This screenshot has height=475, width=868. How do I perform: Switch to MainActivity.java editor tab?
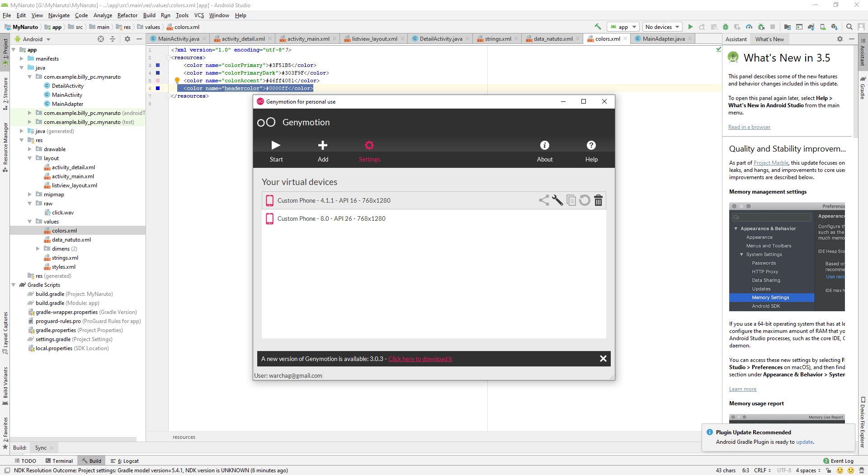pos(178,38)
